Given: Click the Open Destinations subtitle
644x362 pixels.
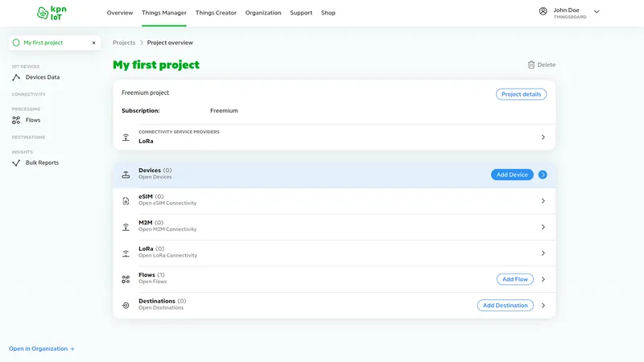Looking at the screenshot, I should click(x=161, y=308).
